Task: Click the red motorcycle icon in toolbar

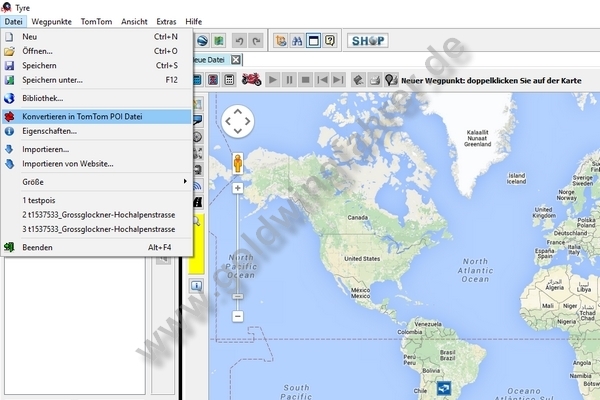Action: tap(251, 79)
